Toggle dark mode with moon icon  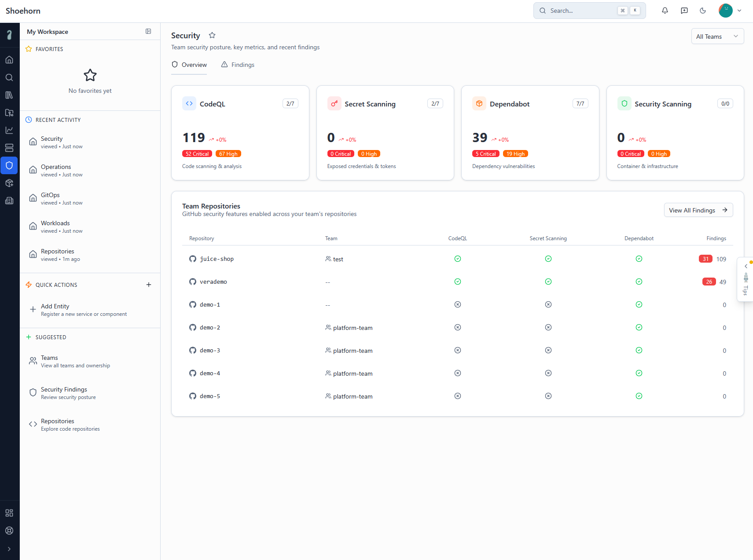(703, 11)
